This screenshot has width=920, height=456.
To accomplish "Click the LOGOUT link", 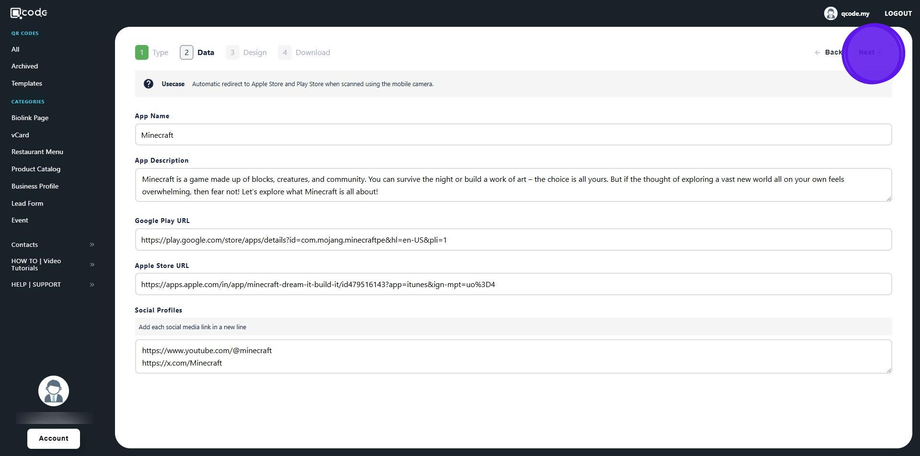I will click(x=898, y=13).
